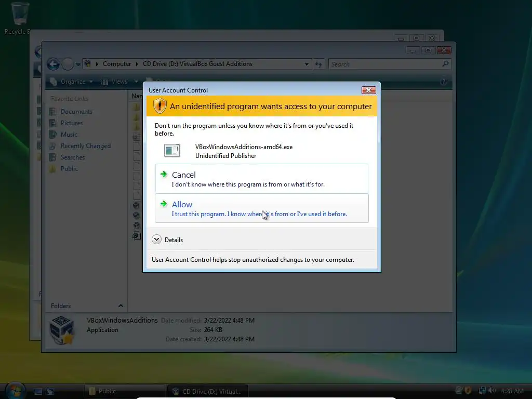Click the Explorer help question mark icon
532x399 pixels.
pos(443,82)
